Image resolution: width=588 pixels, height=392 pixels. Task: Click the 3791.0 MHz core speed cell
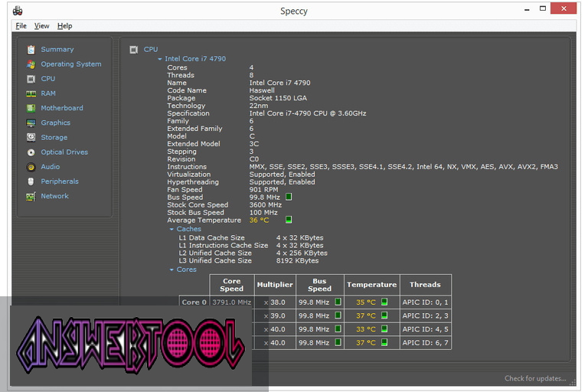232,302
